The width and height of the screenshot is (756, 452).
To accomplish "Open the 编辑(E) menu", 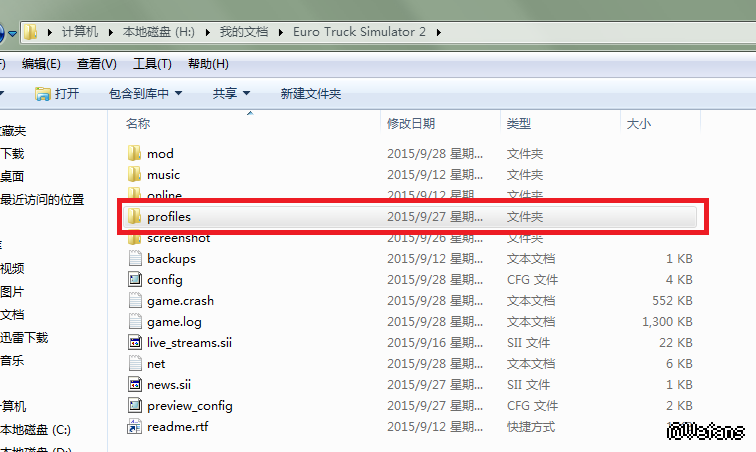I will 41,64.
